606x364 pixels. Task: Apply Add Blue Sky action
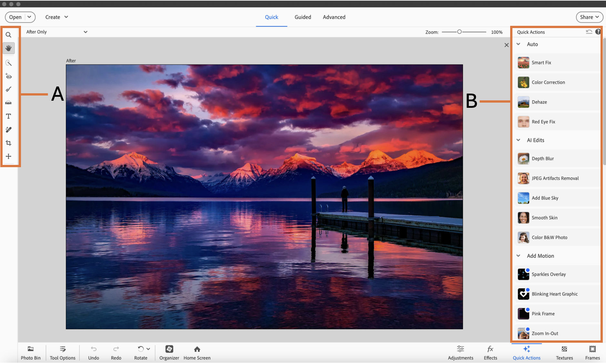(558, 198)
